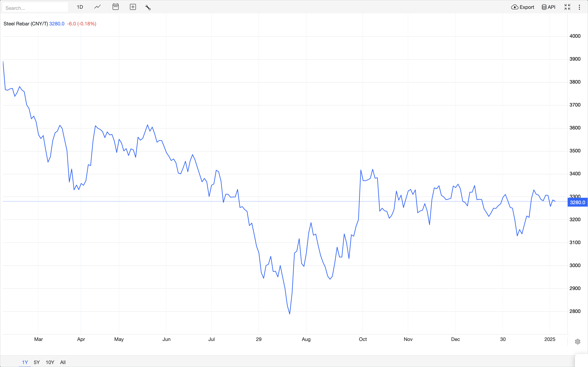Collapse fullscreen via the shrink arrows icon
This screenshot has height=367, width=588.
[567, 7]
